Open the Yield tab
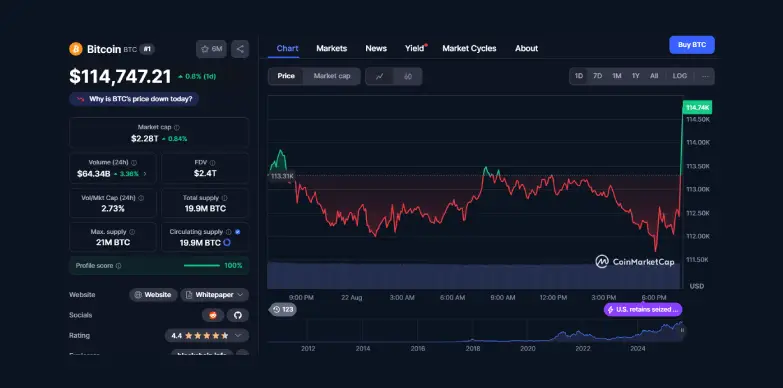The width and height of the screenshot is (783, 388). tap(415, 48)
